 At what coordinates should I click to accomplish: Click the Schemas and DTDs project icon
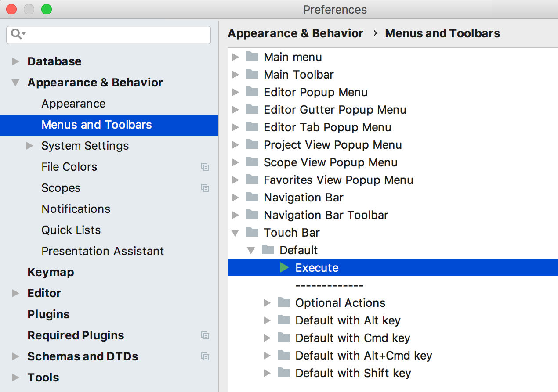[x=205, y=356]
